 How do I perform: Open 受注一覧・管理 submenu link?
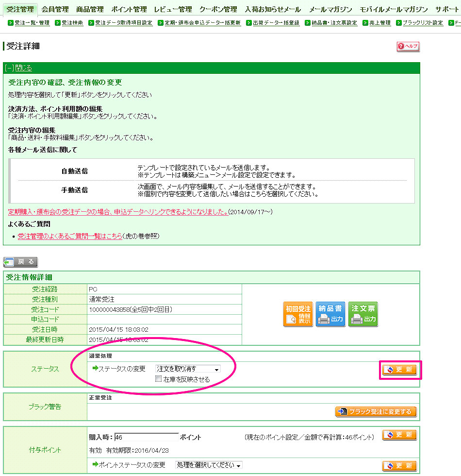pos(32,23)
